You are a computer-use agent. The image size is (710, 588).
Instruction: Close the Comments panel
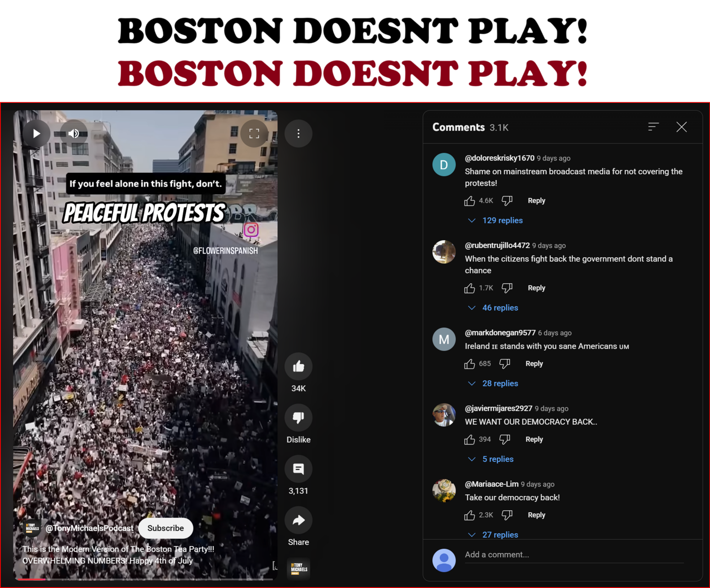pyautogui.click(x=681, y=127)
